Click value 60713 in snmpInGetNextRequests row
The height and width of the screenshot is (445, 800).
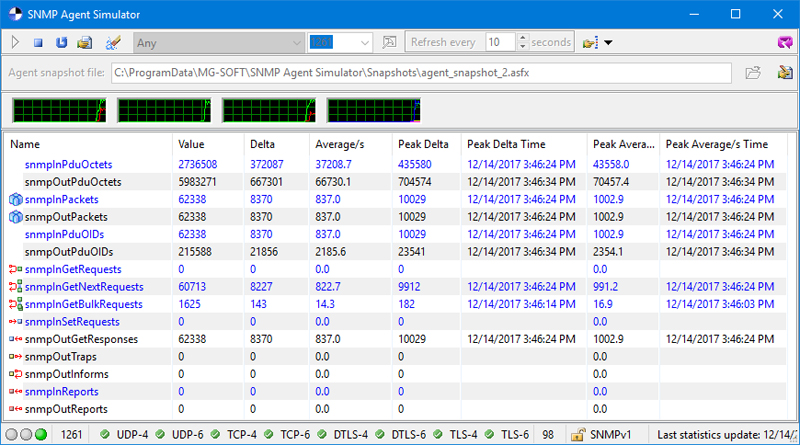[192, 287]
